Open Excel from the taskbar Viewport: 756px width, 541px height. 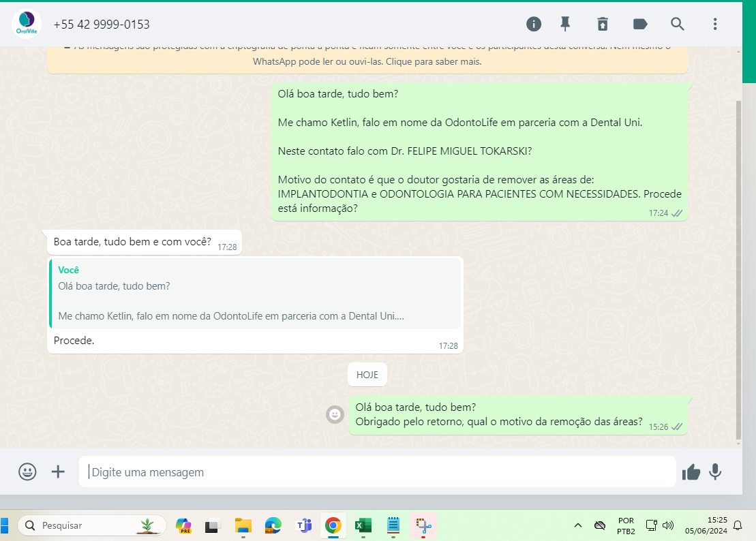tap(363, 525)
